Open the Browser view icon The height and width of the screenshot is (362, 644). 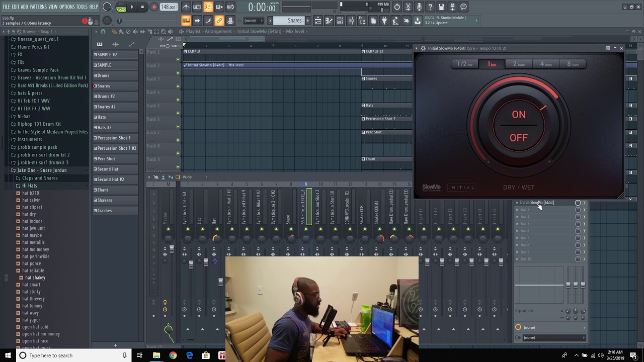(362, 21)
